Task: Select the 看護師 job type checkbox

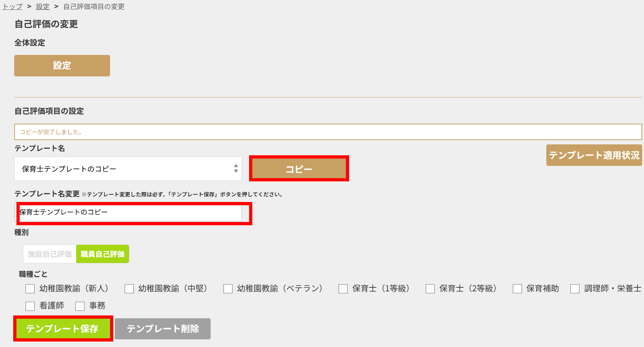Action: click(x=30, y=306)
